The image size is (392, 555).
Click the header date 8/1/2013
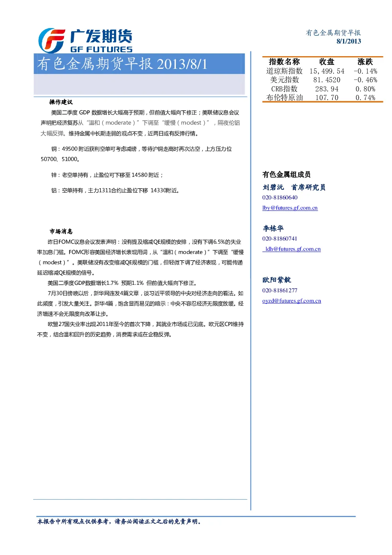point(349,41)
